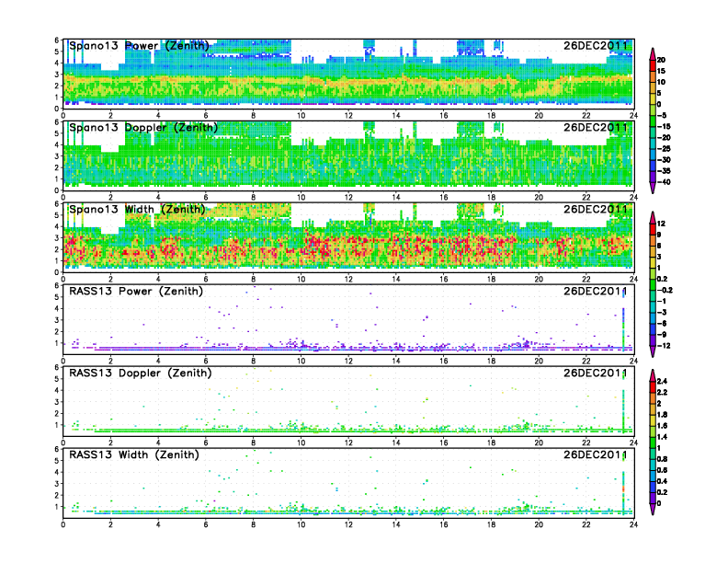Click the red upper arrow tip of the bottom colorbar
Screen dimensions: 728x563
pos(653,373)
